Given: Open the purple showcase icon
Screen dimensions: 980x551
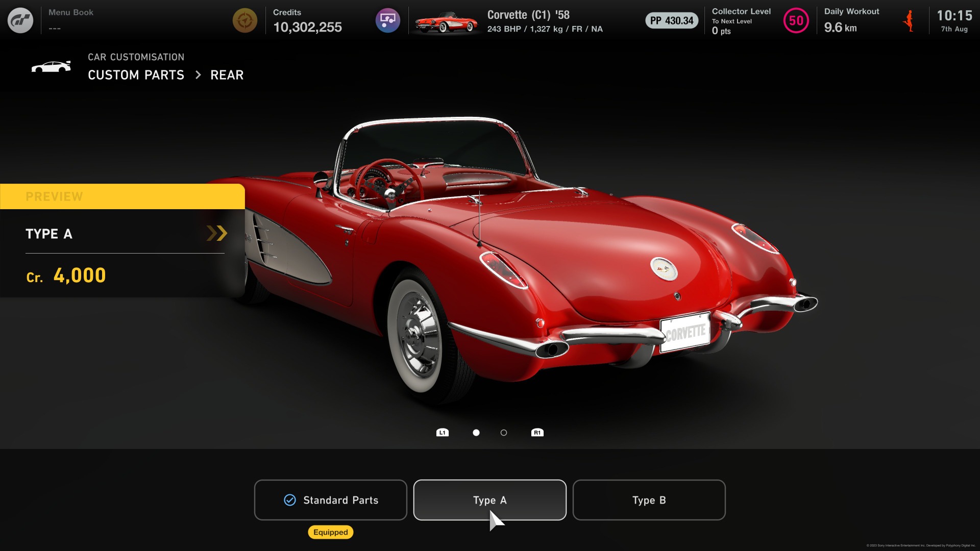Looking at the screenshot, I should pos(388,20).
